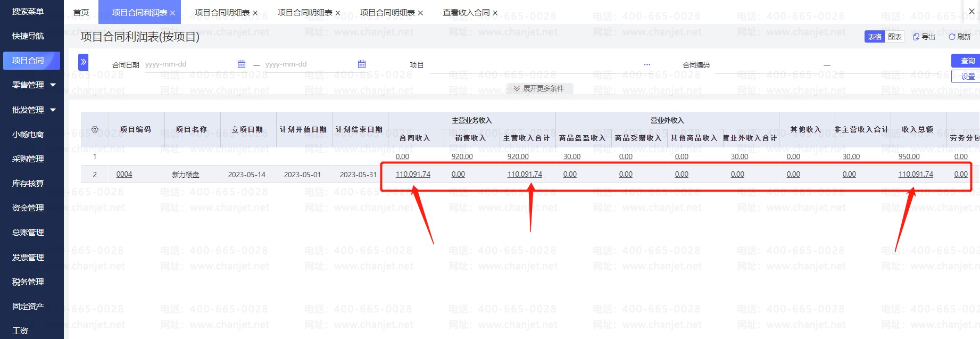Screen dimensions: 980x339
Task: Close the first 项目合同明细表 tab
Action: pos(255,13)
